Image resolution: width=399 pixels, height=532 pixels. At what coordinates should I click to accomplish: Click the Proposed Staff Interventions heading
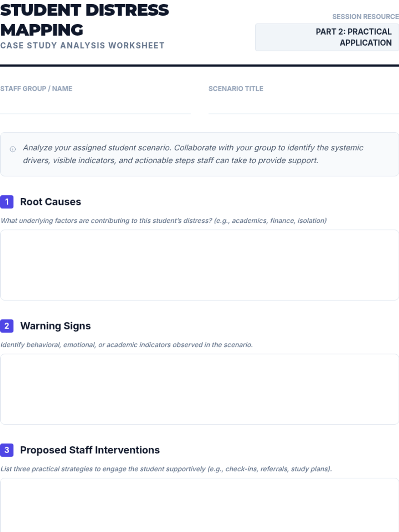90,450
